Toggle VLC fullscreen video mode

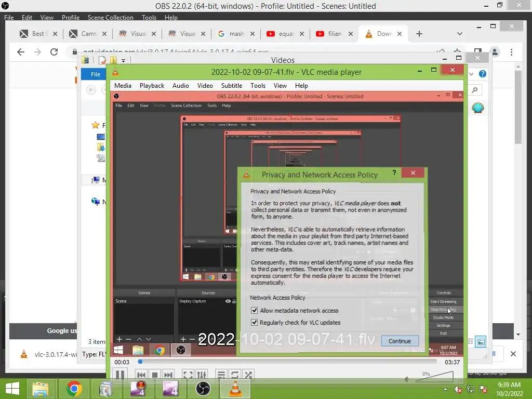188,375
